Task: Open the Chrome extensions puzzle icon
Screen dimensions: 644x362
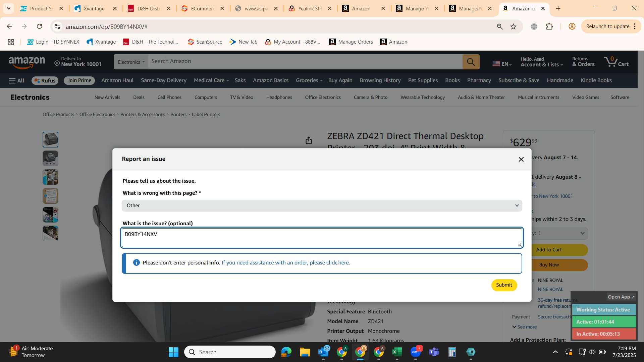Action: coord(549,26)
